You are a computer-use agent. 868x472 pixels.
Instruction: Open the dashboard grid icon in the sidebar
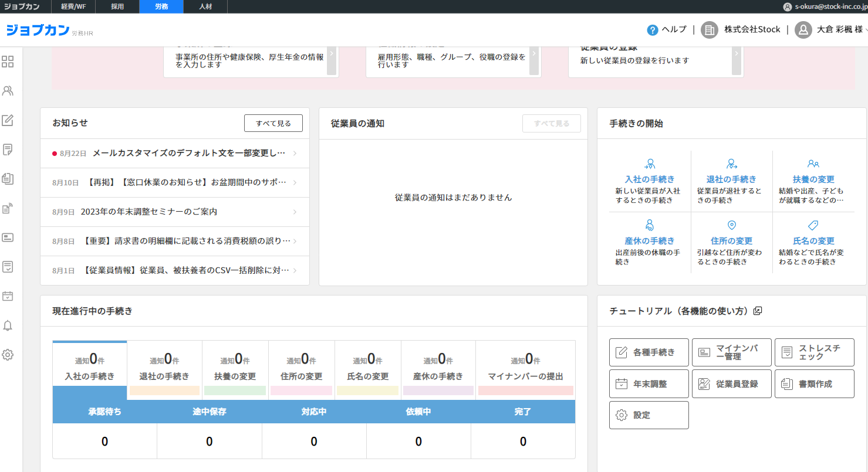point(8,62)
